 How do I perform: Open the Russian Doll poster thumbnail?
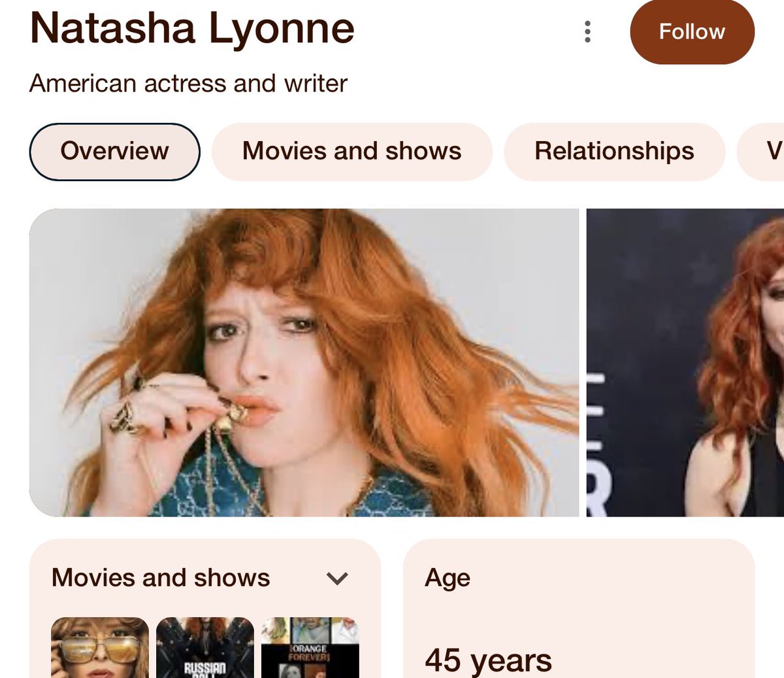click(x=205, y=647)
